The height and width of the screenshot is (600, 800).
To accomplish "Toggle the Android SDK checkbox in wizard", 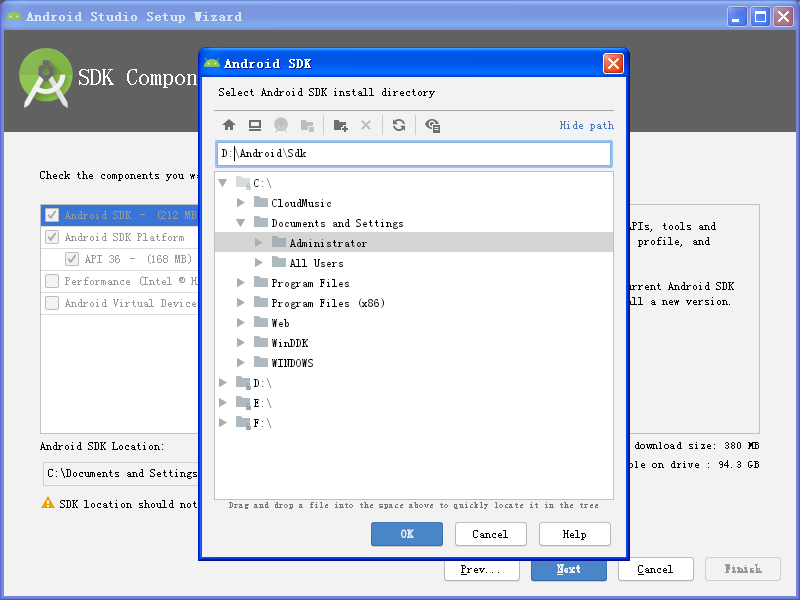I will (x=52, y=215).
